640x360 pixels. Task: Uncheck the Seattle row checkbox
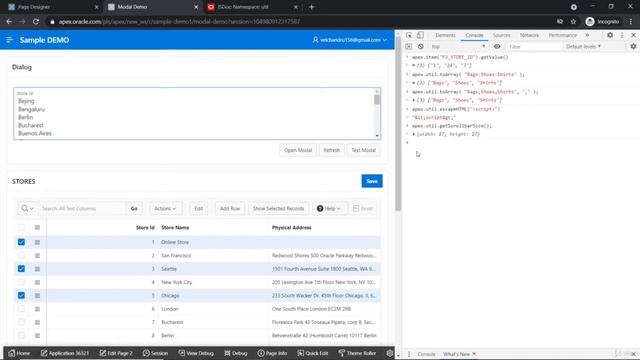click(x=21, y=269)
